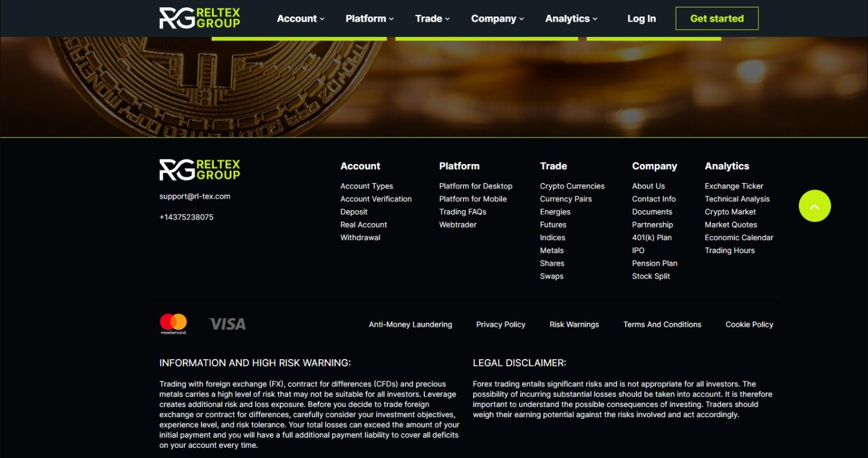
Task: Expand the Platform dropdown in navbar
Action: pyautogui.click(x=369, y=19)
